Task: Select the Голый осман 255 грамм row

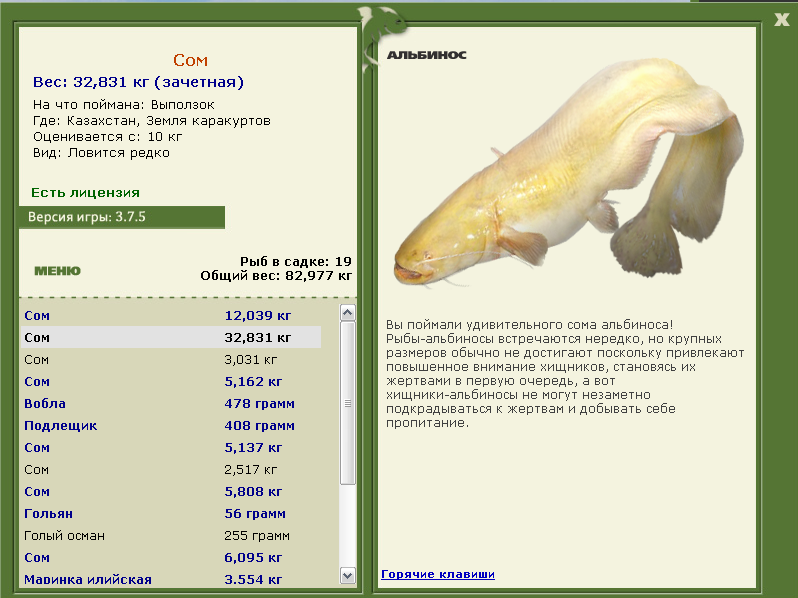Action: pos(170,536)
